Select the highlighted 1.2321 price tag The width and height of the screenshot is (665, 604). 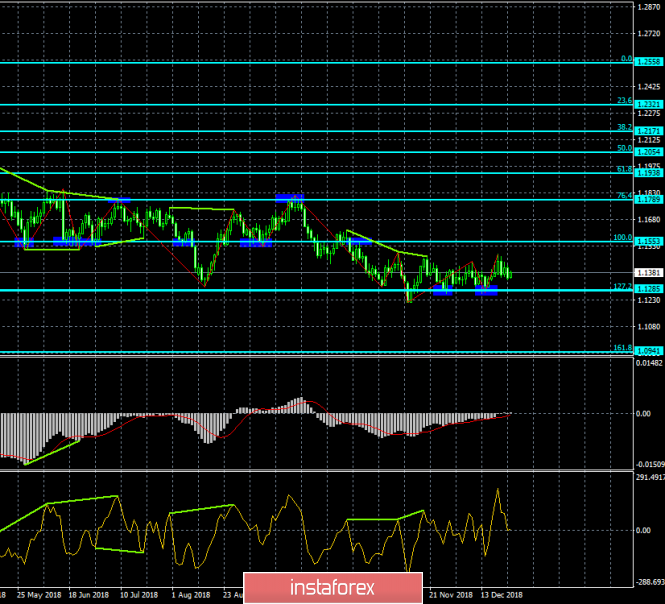tap(649, 104)
